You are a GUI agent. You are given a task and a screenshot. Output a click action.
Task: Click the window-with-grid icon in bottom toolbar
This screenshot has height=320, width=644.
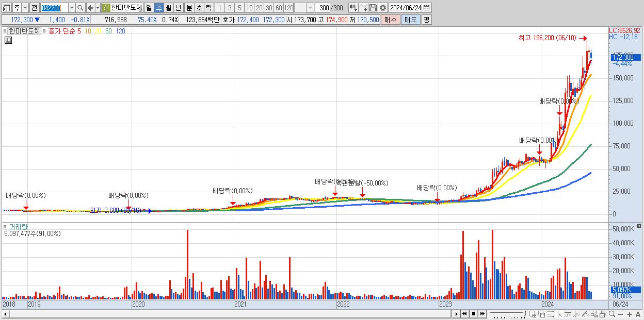click(x=533, y=314)
